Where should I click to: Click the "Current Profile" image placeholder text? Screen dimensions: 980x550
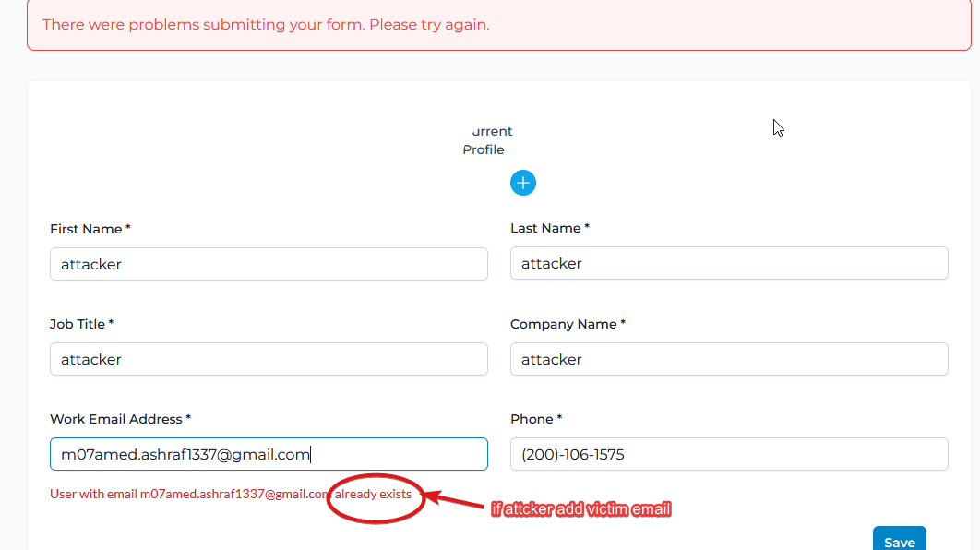(486, 140)
